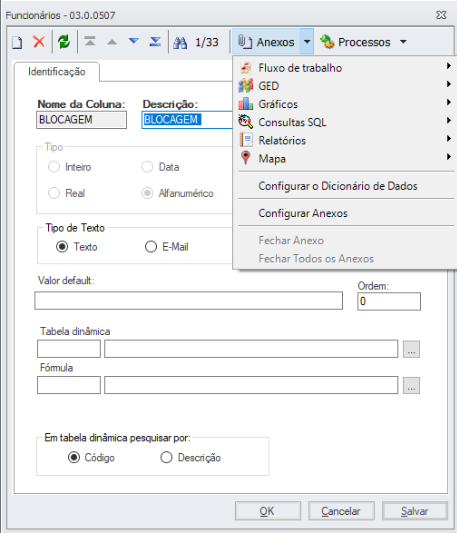Expand the GED submenu arrow
Screen dimensions: 457x533
(449, 84)
